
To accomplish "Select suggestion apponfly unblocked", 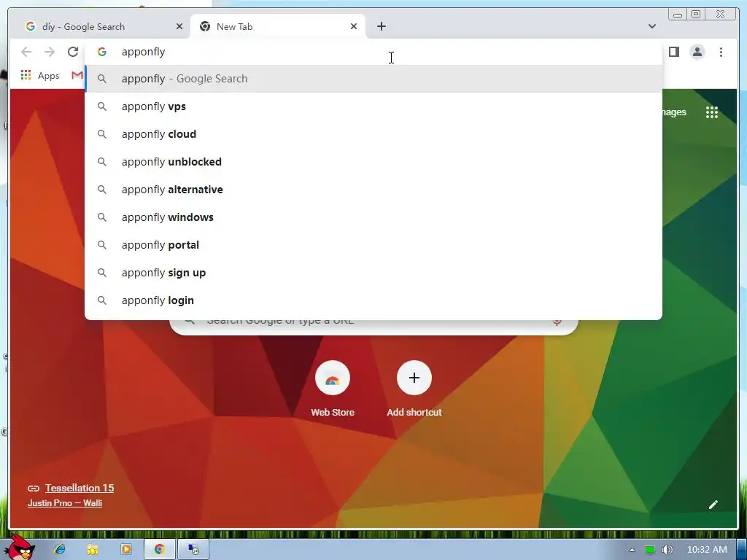I will pyautogui.click(x=373, y=161).
